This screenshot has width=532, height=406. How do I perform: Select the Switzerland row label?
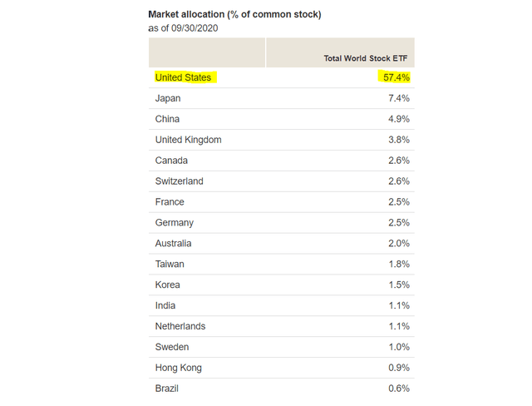[x=180, y=181]
